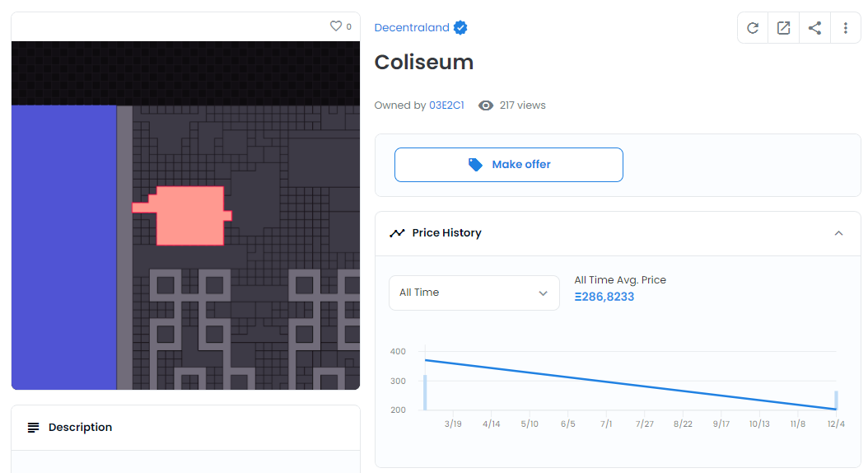Toggle the Description panel header
Viewport: 868px width, 473px height.
pyautogui.click(x=185, y=428)
